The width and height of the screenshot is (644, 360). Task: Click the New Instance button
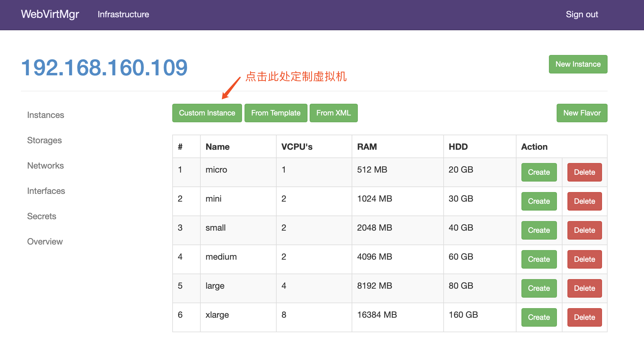[x=578, y=64]
